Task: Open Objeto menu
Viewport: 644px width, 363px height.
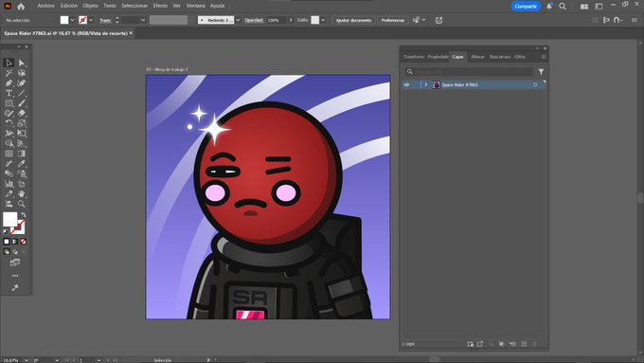Action: (x=90, y=6)
